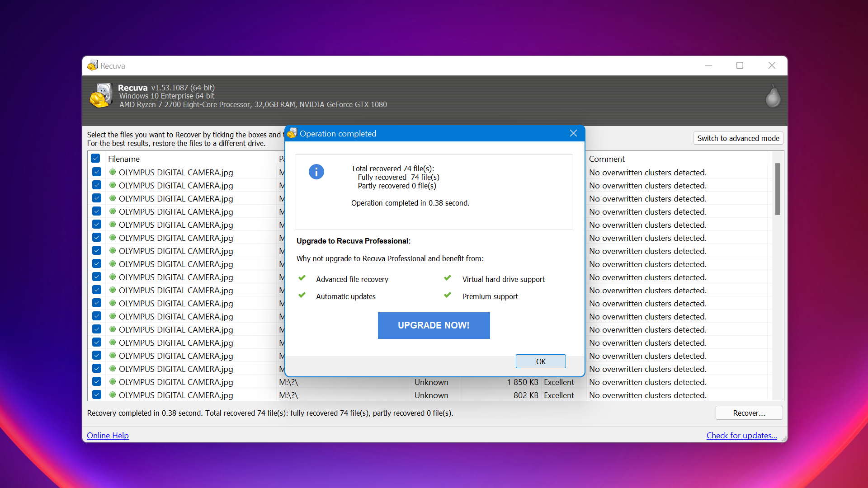868x488 pixels.
Task: Click the Upgrade to Recuva Professional heading
Action: pos(354,241)
